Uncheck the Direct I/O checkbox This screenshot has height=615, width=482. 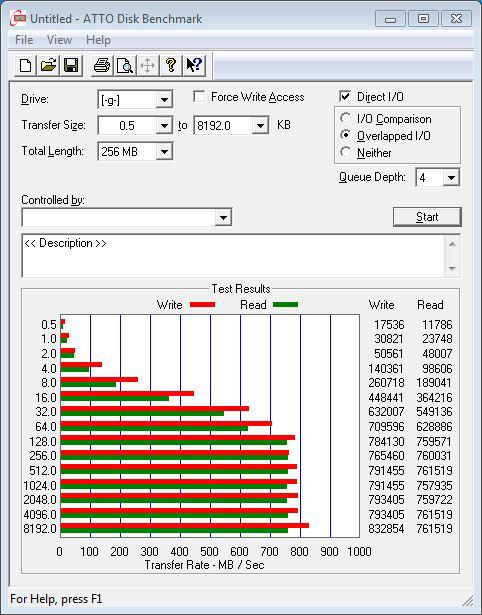(x=345, y=96)
